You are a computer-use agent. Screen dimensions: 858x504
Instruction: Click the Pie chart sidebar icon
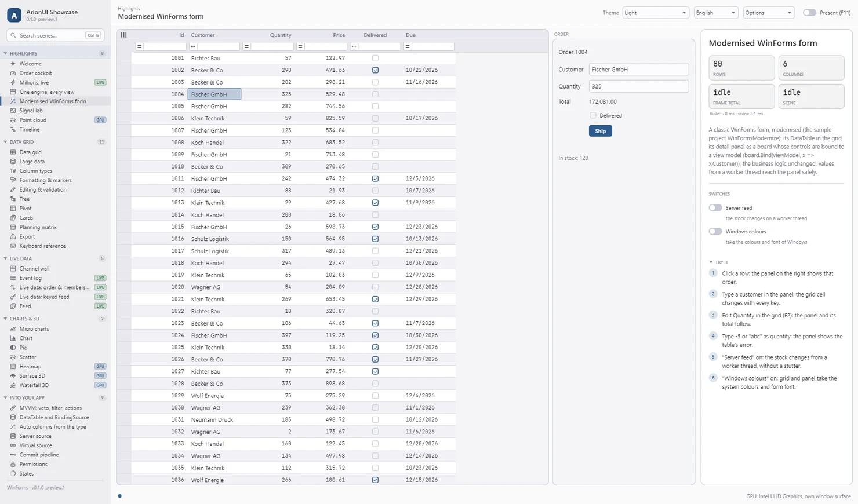[13, 348]
